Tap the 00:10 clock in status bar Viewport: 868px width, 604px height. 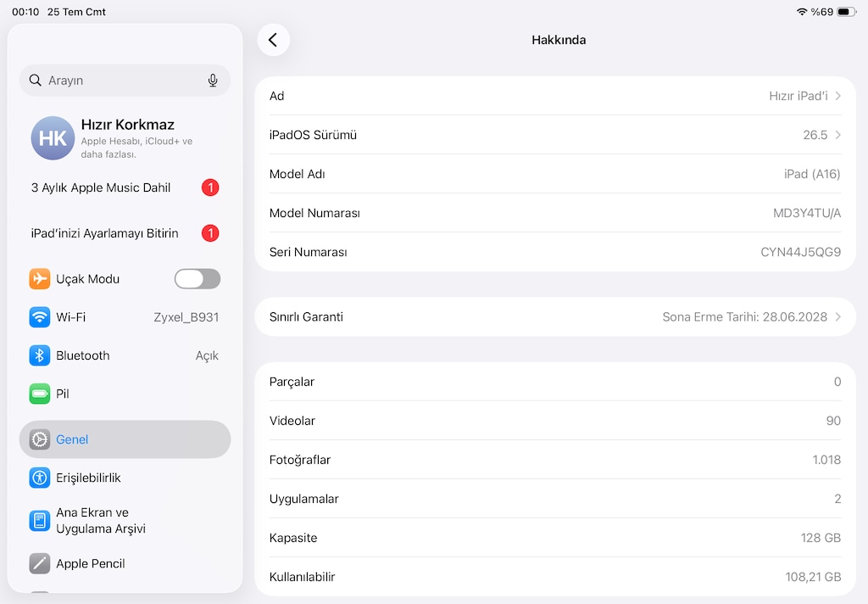click(x=25, y=12)
